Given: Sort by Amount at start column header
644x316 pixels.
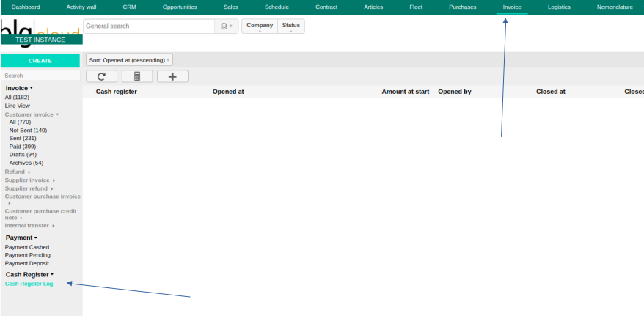Looking at the screenshot, I should tap(406, 92).
